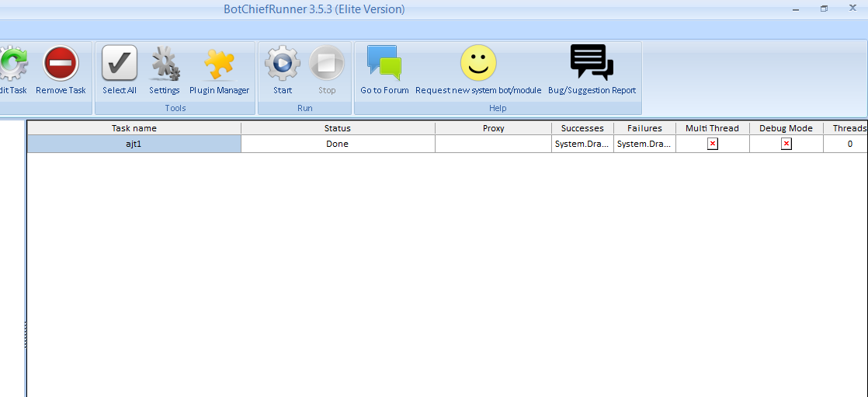
Task: Select the ajt1 task row
Action: click(x=134, y=144)
